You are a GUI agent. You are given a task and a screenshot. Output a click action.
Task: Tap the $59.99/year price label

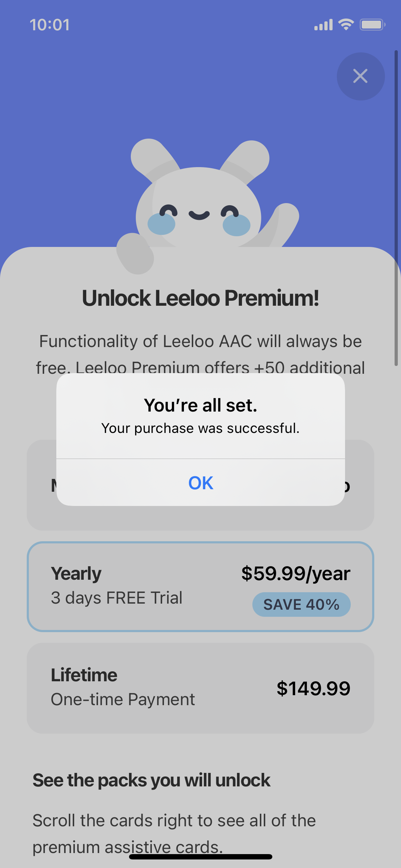[x=295, y=573]
